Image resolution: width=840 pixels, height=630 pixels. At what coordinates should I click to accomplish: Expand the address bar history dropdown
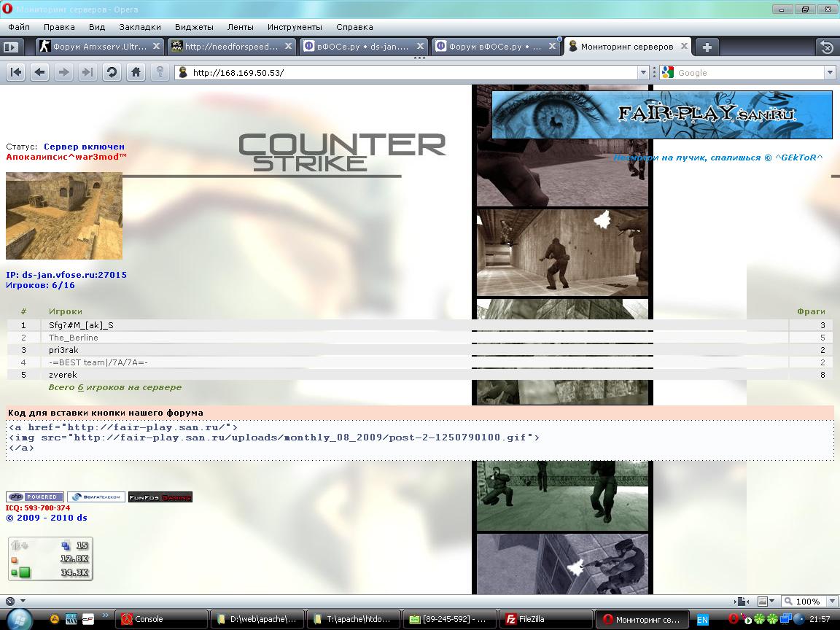click(x=643, y=72)
